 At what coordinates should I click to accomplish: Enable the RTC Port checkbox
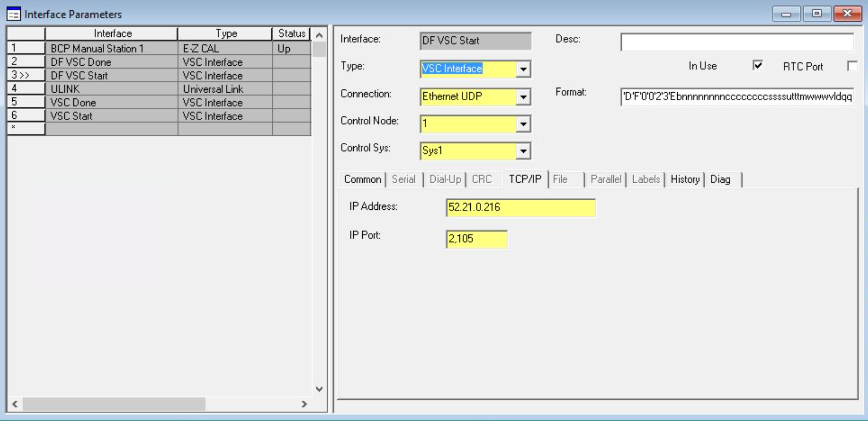852,66
